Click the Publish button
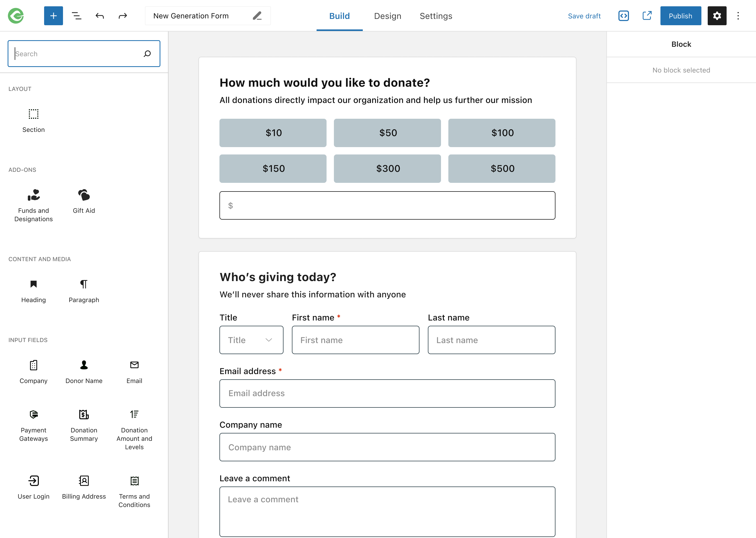This screenshot has height=538, width=756. 680,15
